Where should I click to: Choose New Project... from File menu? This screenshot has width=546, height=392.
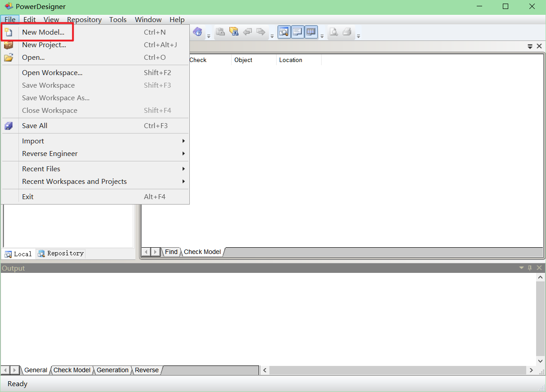pyautogui.click(x=95, y=45)
